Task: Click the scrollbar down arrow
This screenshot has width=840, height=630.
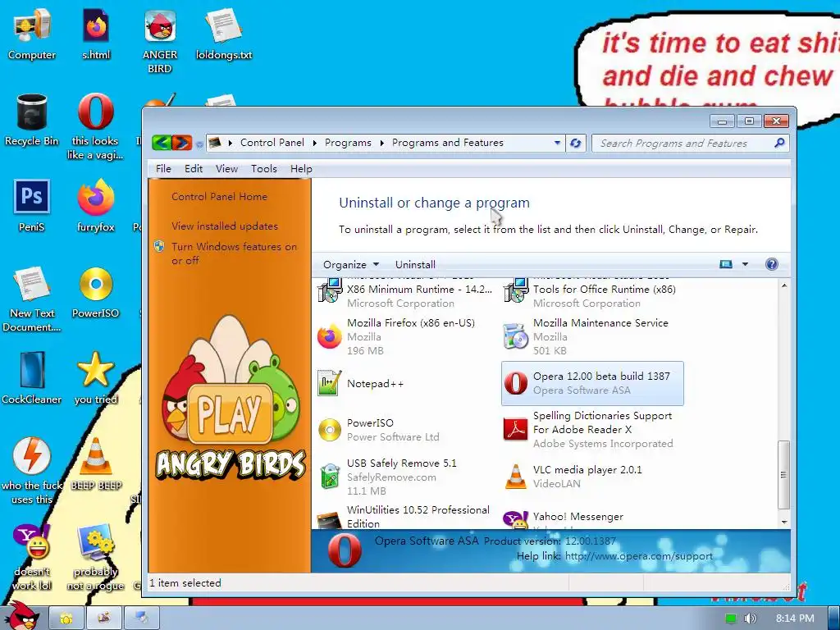Action: click(x=783, y=522)
